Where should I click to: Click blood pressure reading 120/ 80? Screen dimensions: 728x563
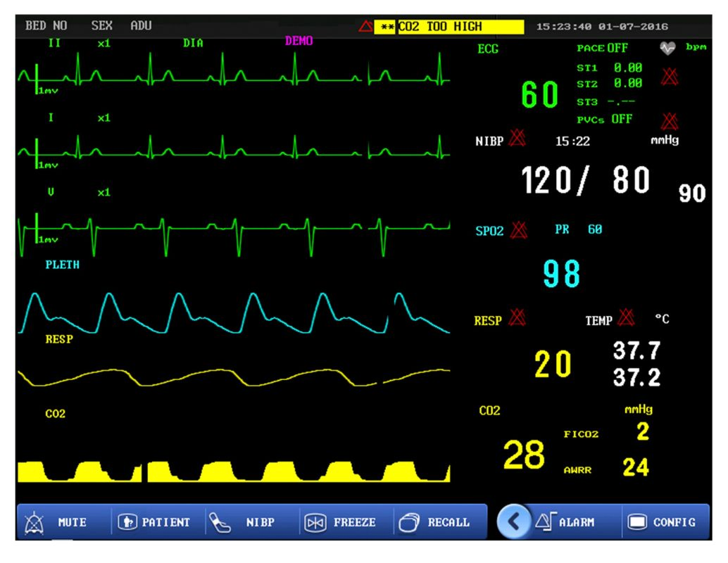tap(586, 180)
